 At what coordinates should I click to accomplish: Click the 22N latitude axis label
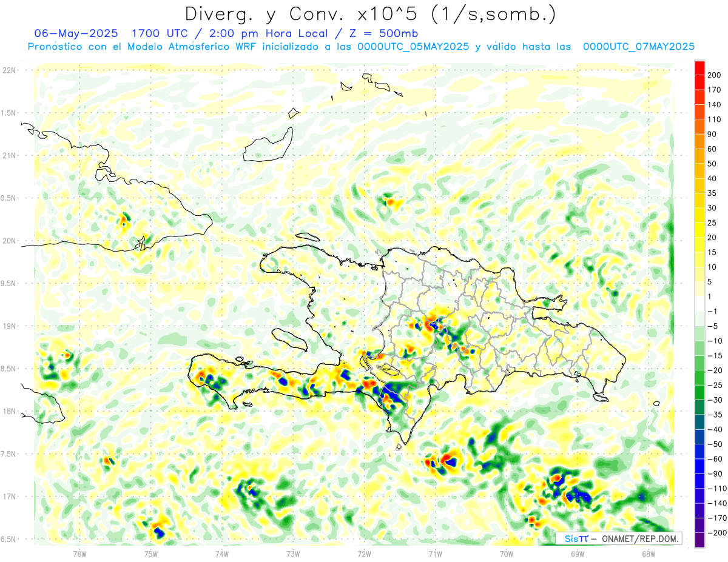(x=8, y=70)
